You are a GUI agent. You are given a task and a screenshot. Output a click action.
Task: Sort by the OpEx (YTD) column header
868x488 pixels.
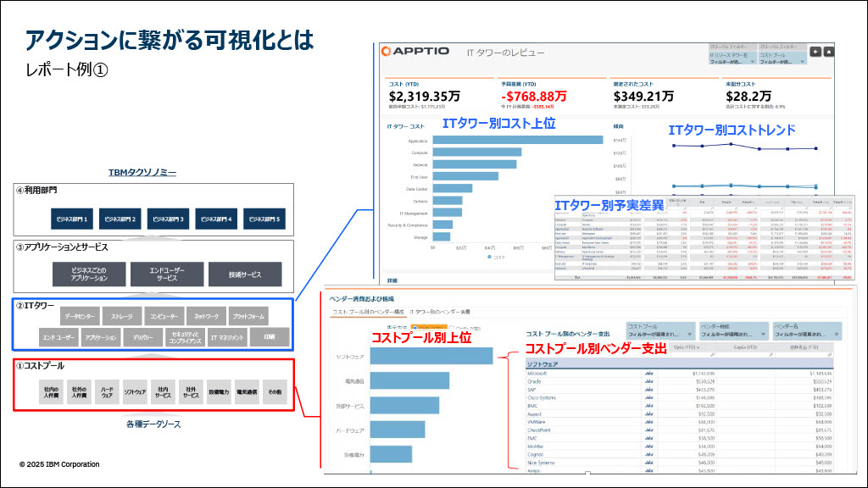(x=687, y=347)
